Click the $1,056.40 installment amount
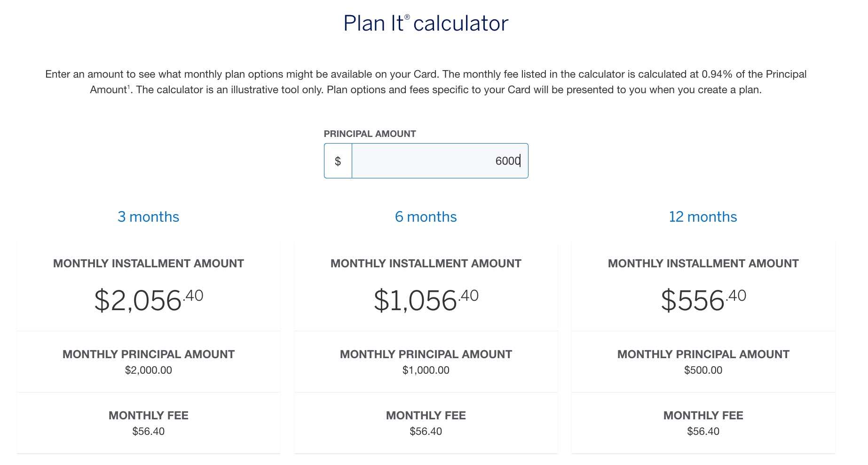 (426, 299)
